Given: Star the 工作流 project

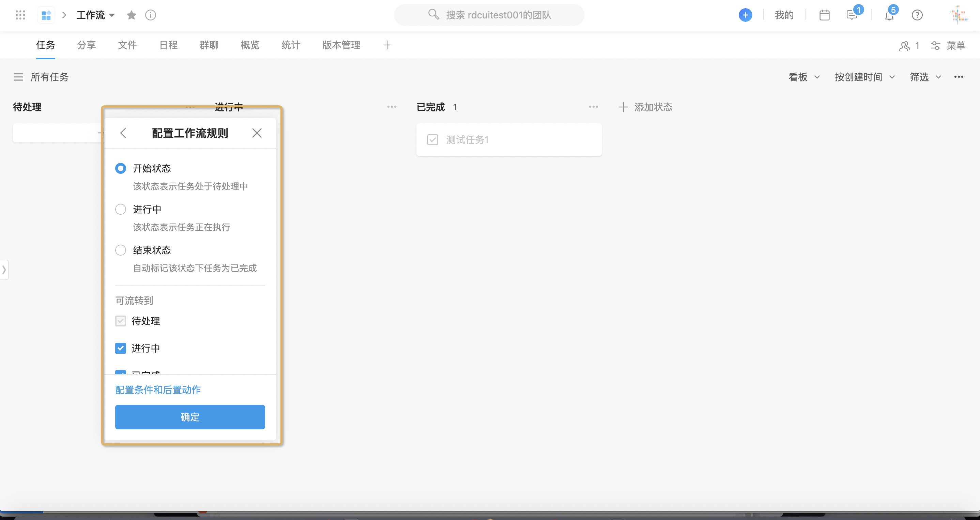Looking at the screenshot, I should (x=131, y=15).
